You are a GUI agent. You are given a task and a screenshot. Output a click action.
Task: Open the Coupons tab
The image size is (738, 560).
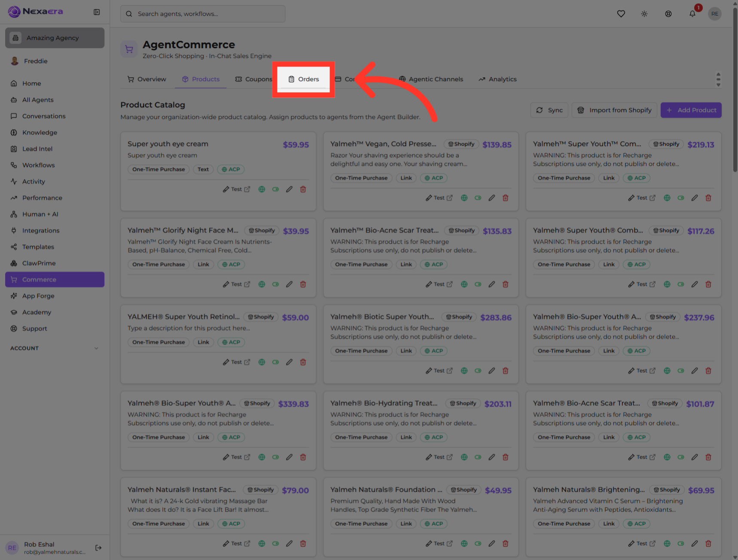253,79
